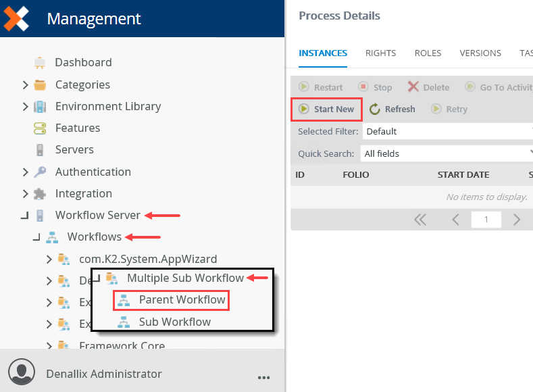
Task: Switch to the Rights tab
Action: [380, 53]
